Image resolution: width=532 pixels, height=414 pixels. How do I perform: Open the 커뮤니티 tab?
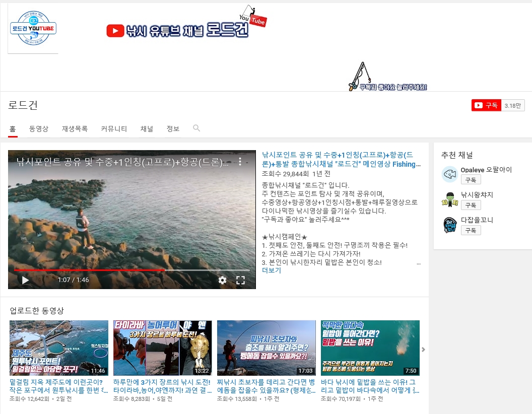tap(114, 129)
